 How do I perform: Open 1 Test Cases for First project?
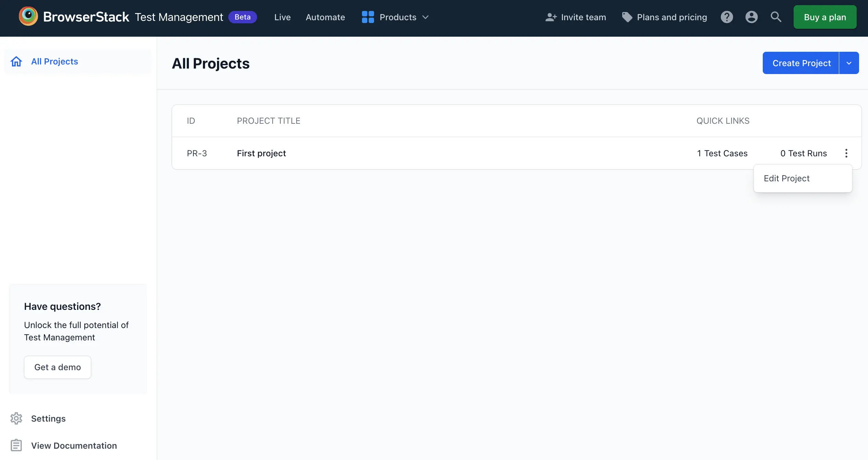[x=722, y=153]
